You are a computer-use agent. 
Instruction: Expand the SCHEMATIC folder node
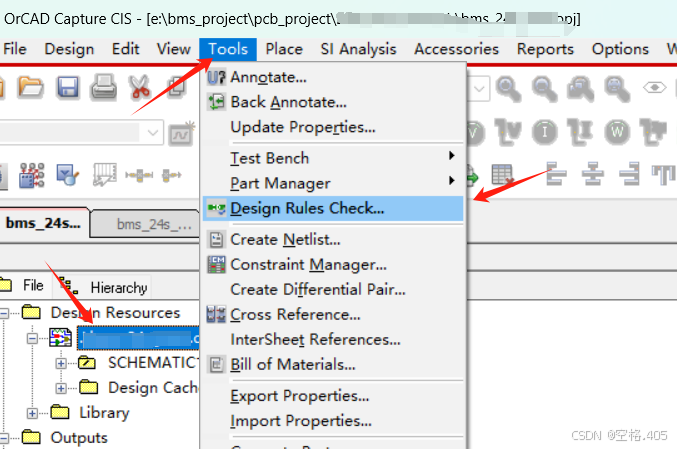click(61, 364)
